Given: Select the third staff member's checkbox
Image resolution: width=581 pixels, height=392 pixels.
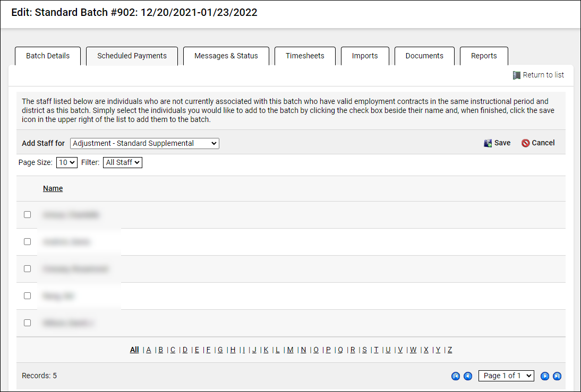Looking at the screenshot, I should (x=27, y=268).
